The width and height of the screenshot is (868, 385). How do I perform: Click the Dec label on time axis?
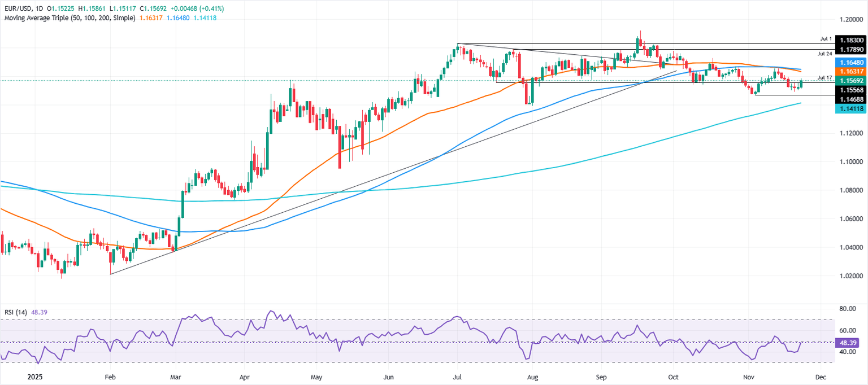[821, 376]
